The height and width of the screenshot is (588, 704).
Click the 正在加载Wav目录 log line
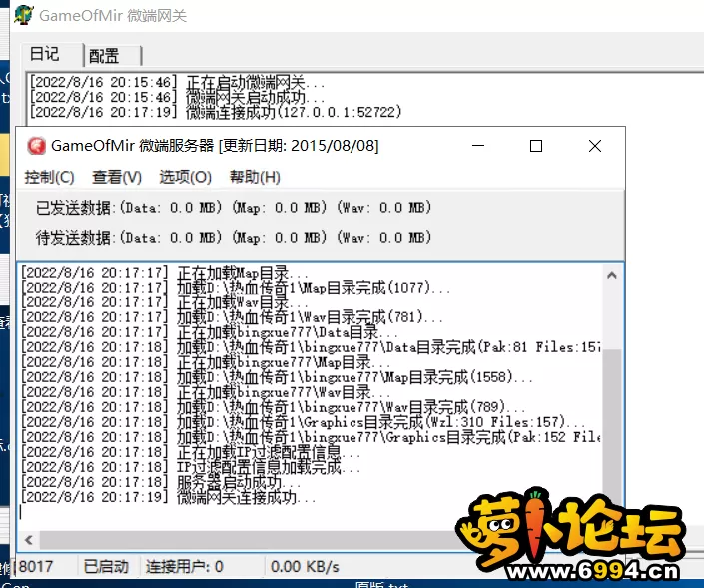(165, 302)
